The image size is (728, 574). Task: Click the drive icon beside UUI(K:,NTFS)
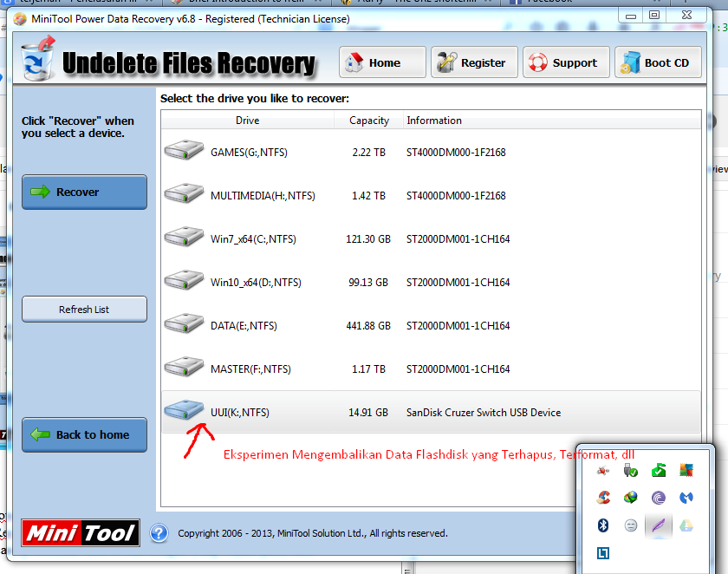coord(183,409)
